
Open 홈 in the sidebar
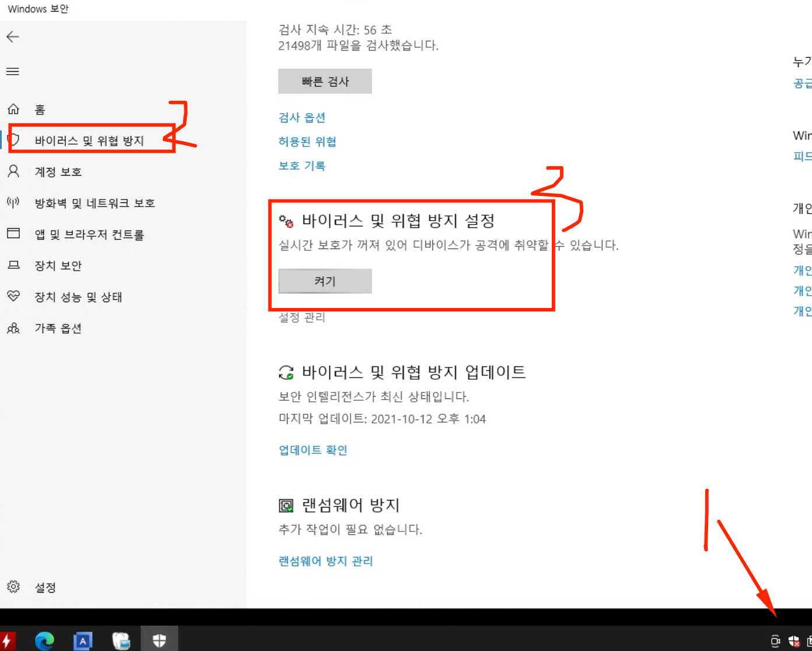click(40, 110)
